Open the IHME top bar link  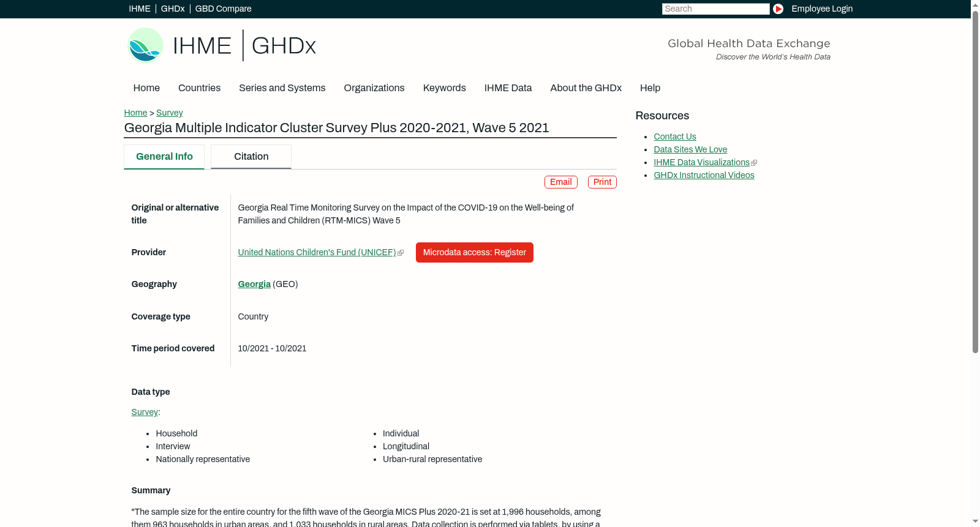(140, 9)
